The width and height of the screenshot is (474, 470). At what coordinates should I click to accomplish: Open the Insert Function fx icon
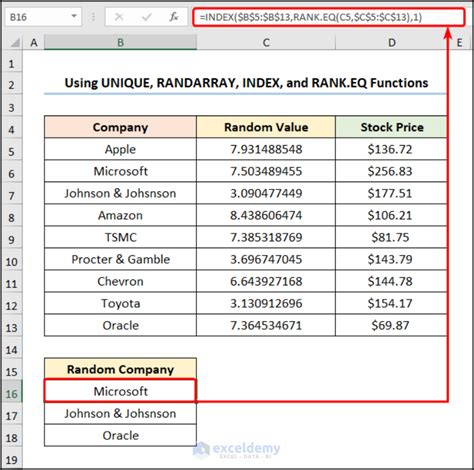click(174, 17)
